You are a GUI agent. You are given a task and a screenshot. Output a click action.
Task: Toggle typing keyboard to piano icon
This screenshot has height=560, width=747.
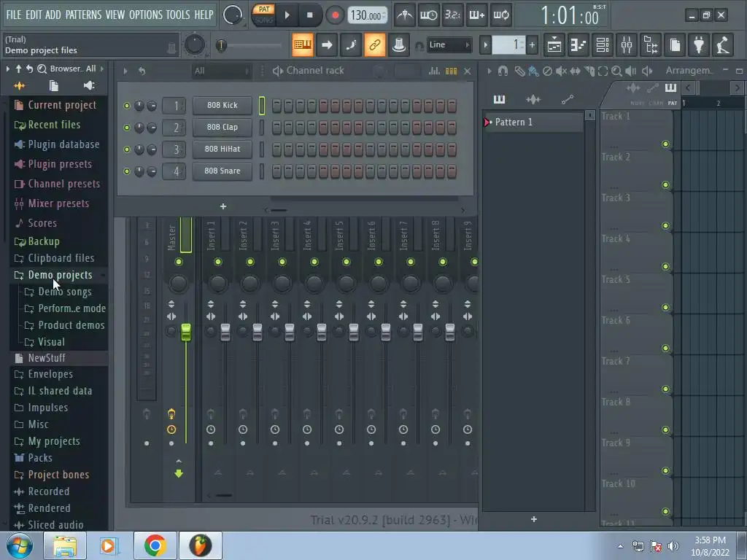[x=303, y=44]
